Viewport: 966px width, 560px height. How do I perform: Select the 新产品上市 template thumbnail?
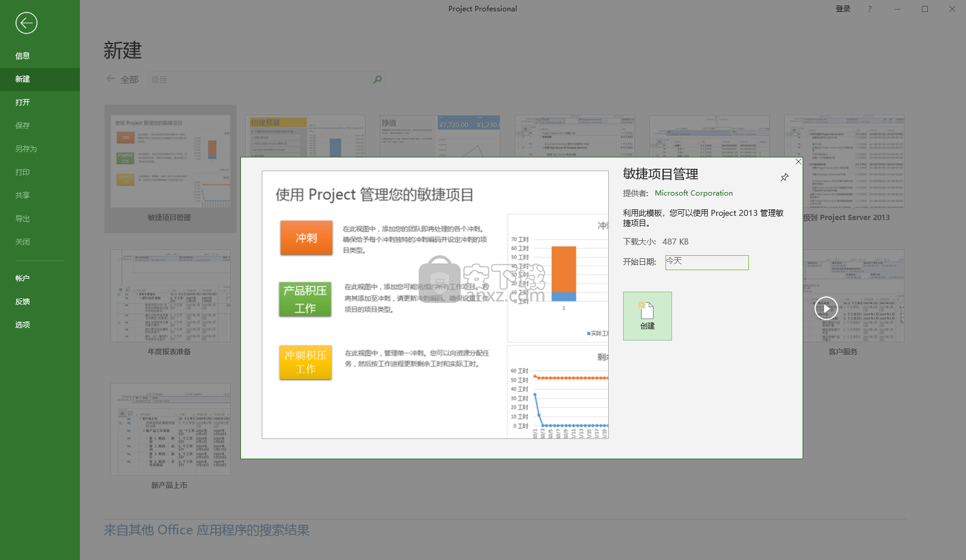click(171, 429)
